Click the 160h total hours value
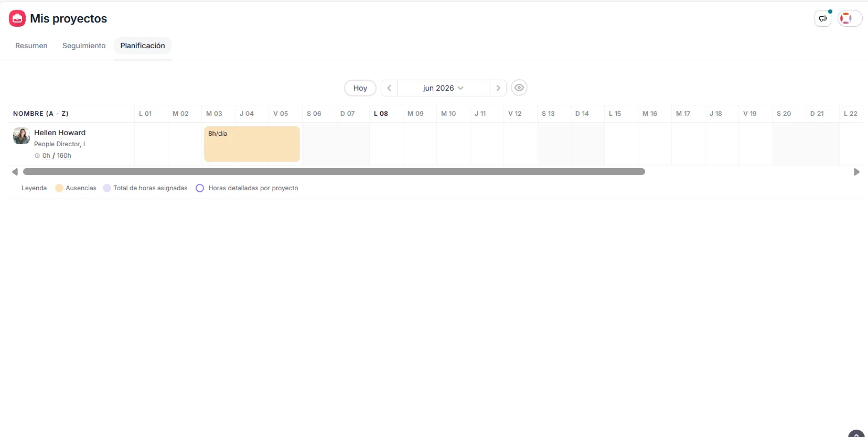Image resolution: width=868 pixels, height=437 pixels. pyautogui.click(x=64, y=156)
